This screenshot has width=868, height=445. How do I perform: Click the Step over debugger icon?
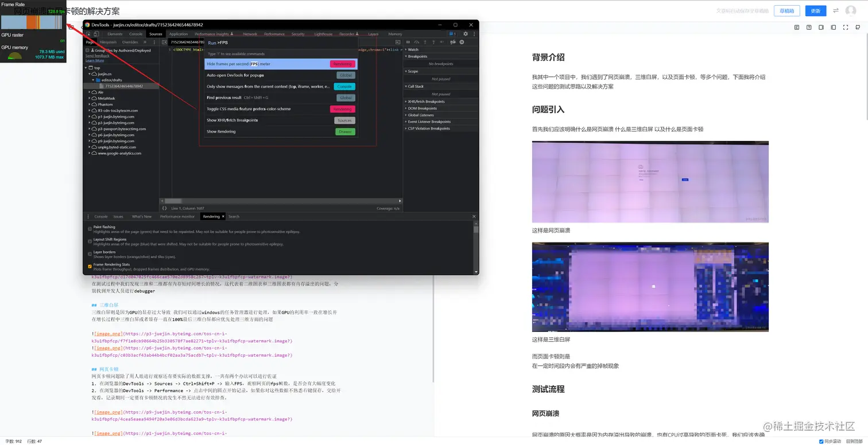pos(416,42)
